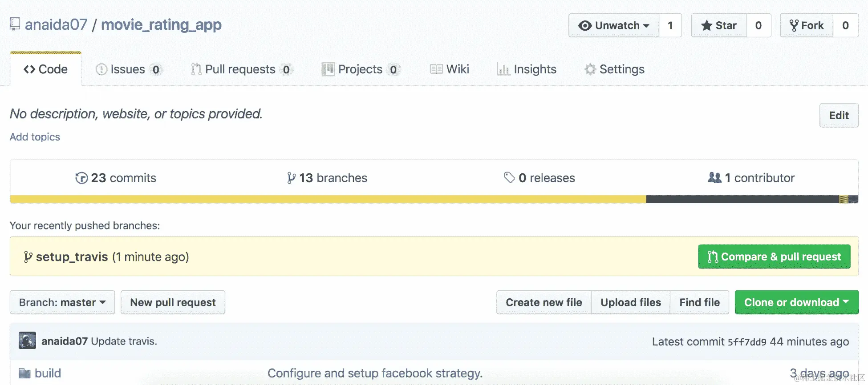Click the yellow language bar segment
Image resolution: width=868 pixels, height=385 pixels.
[328, 199]
